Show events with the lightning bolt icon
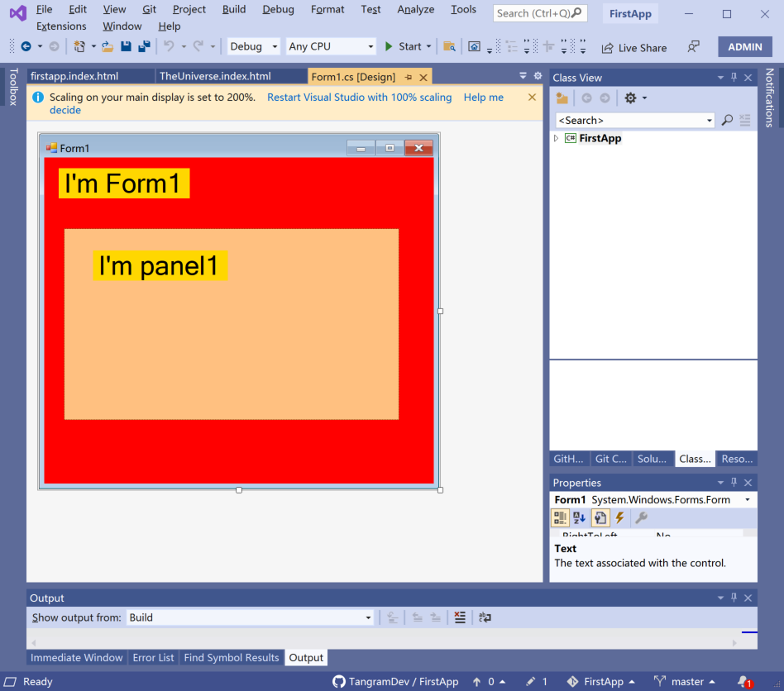The image size is (784, 691). tap(620, 517)
